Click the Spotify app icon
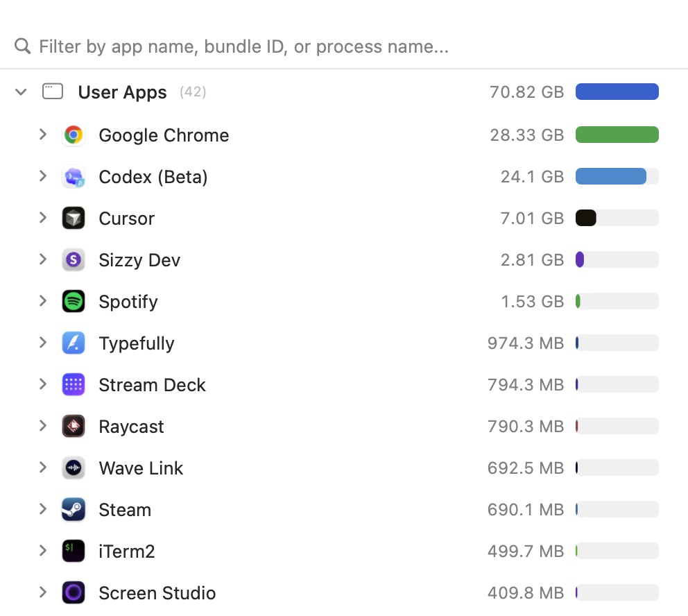This screenshot has width=688, height=616. coord(74,302)
